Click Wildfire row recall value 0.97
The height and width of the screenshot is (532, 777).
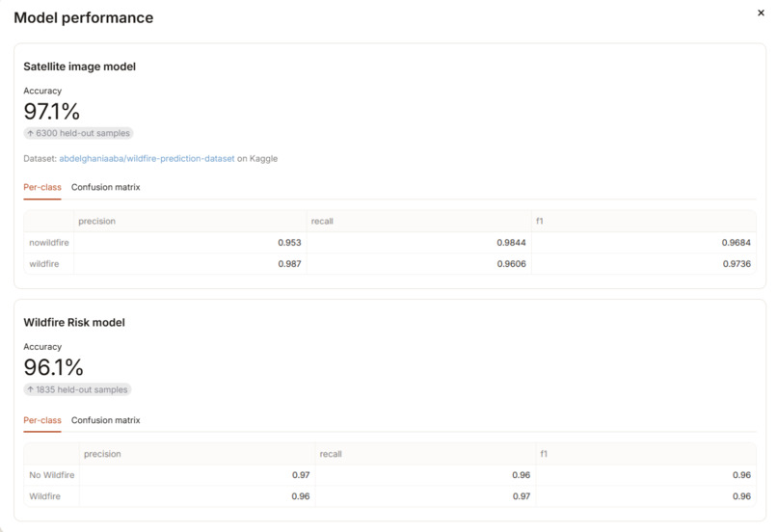[x=522, y=496]
